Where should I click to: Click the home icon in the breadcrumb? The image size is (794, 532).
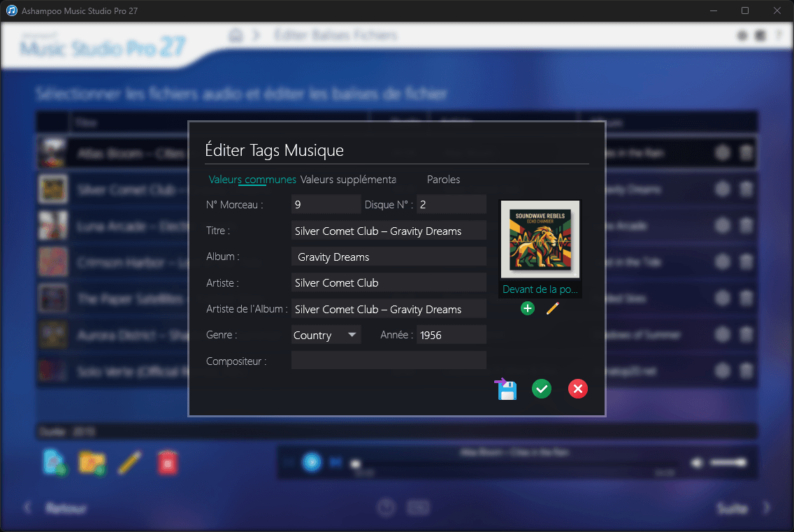[236, 35]
